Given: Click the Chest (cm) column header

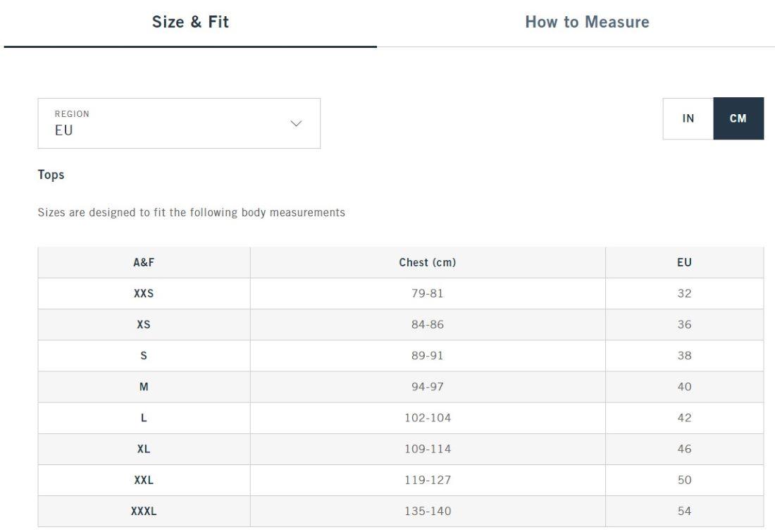Looking at the screenshot, I should pos(427,262).
